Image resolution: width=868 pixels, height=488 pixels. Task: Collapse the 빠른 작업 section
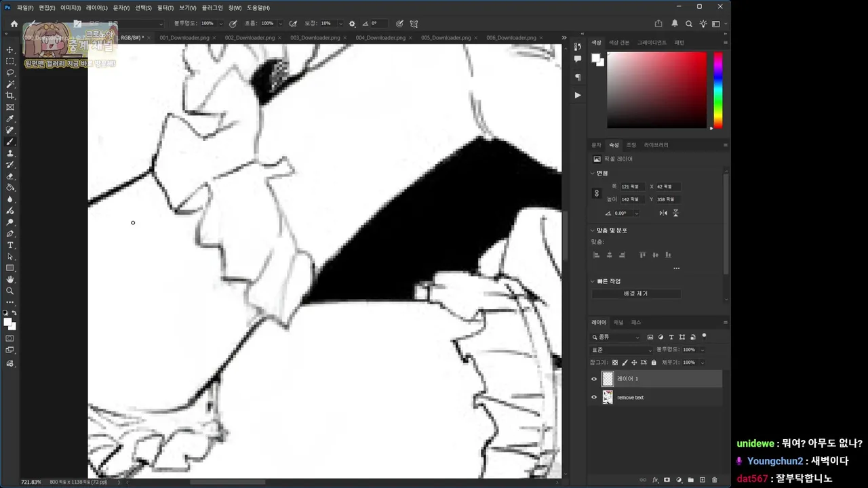592,281
